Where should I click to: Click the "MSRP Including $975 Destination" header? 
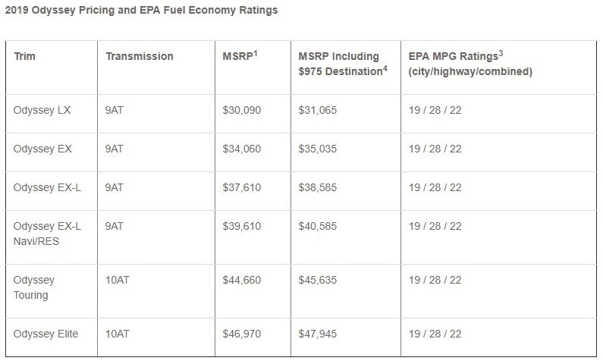click(x=340, y=64)
